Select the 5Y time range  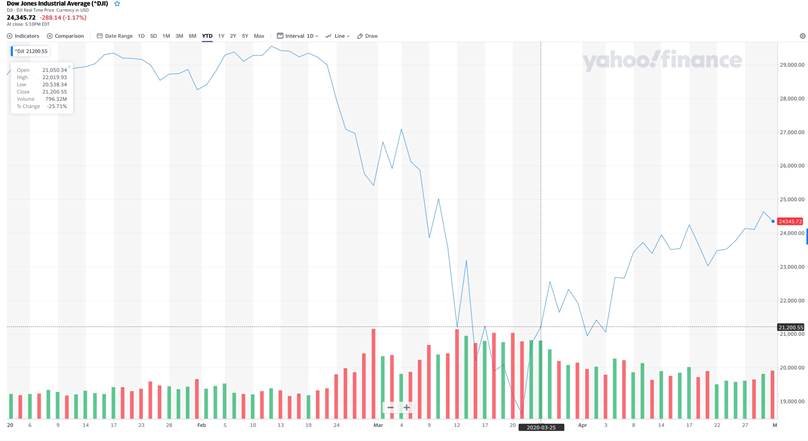point(245,36)
